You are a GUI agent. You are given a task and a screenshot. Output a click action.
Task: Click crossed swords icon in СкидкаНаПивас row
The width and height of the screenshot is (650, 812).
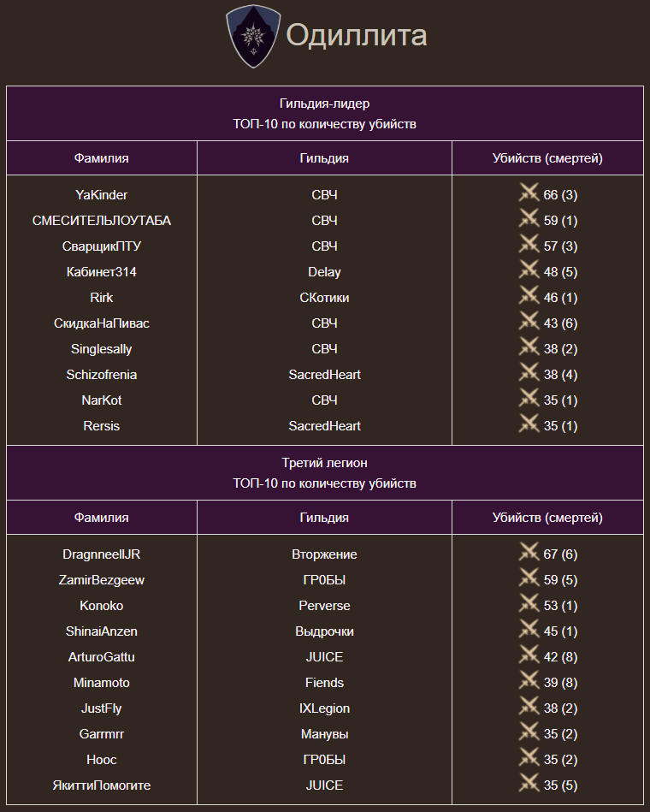click(529, 322)
